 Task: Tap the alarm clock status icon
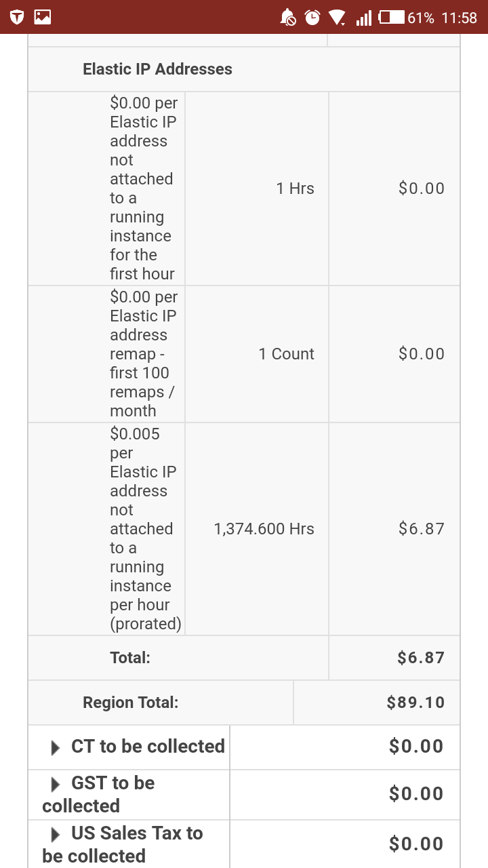coord(312,17)
